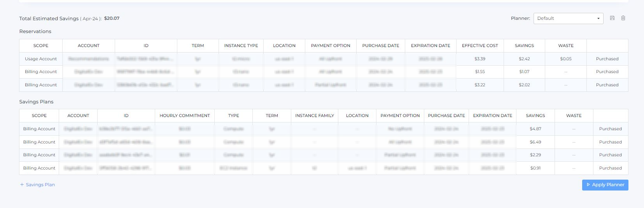Click the $20.07 total estimated savings value
This screenshot has width=644, height=208.
pyautogui.click(x=112, y=18)
